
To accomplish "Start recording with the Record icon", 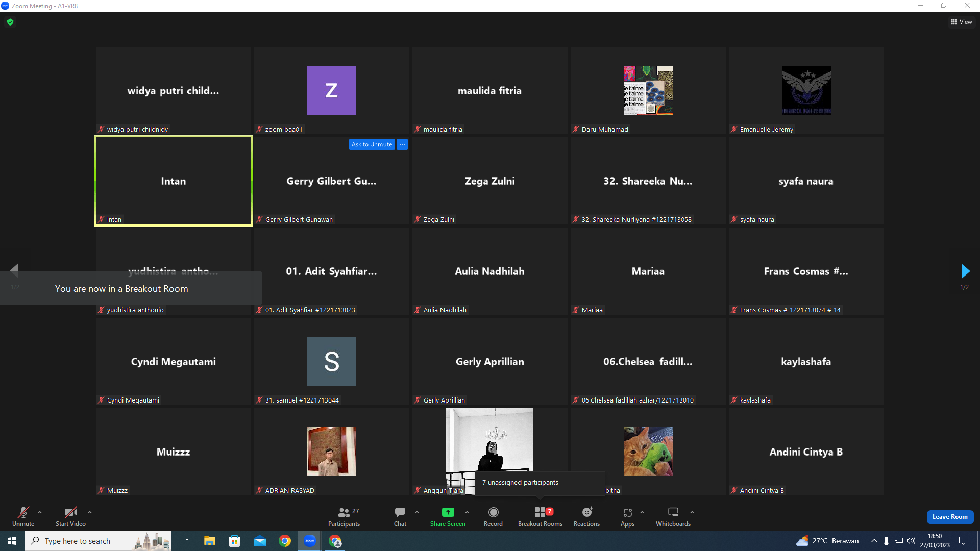I will pos(493,512).
